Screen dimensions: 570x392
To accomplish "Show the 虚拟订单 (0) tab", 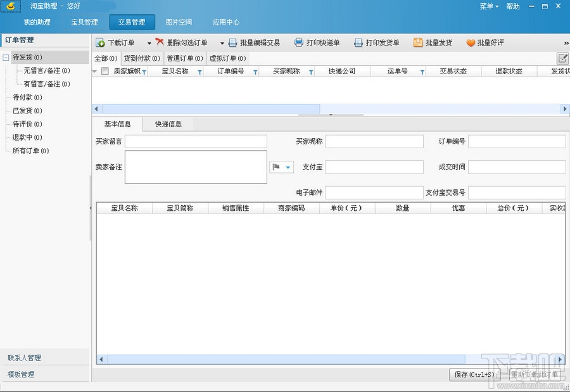I will tap(227, 58).
